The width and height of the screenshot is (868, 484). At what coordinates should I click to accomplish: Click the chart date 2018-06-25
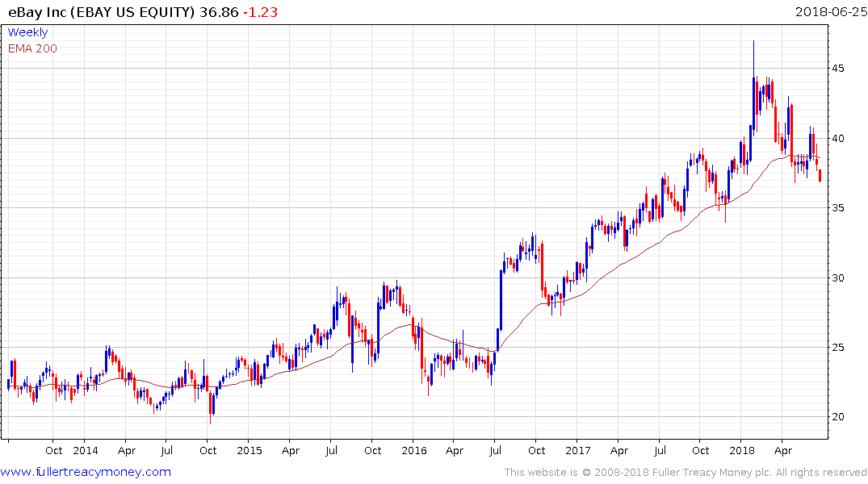(x=831, y=12)
